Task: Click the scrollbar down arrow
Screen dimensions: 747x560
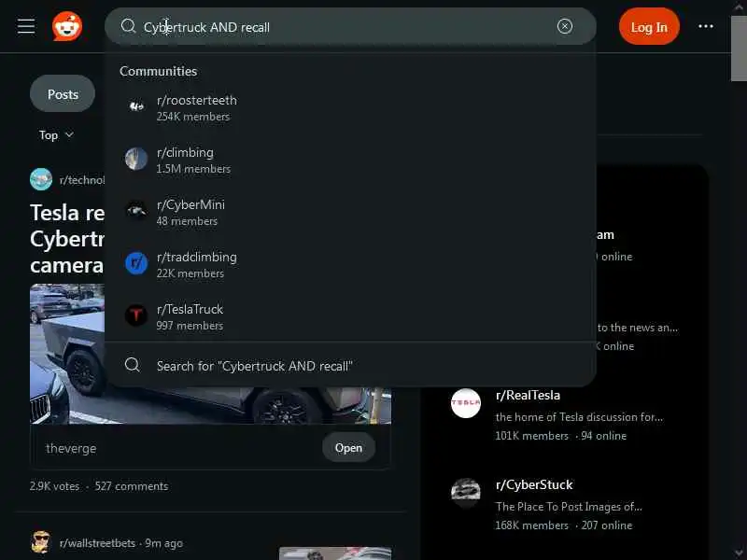Action: [x=739, y=553]
